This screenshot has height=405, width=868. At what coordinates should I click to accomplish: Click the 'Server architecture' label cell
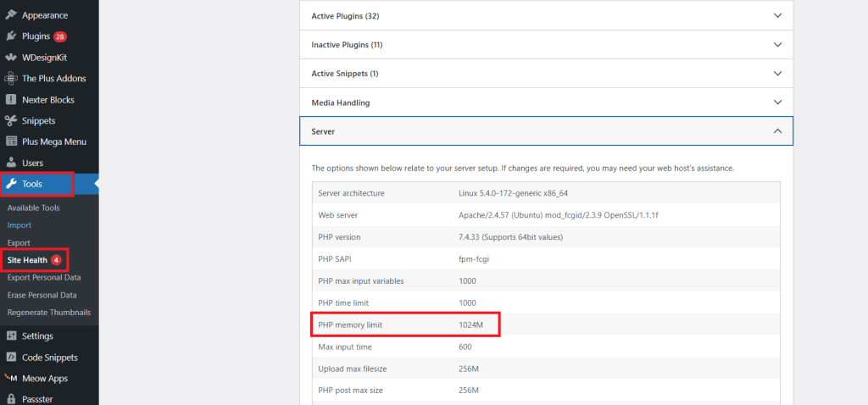click(351, 193)
